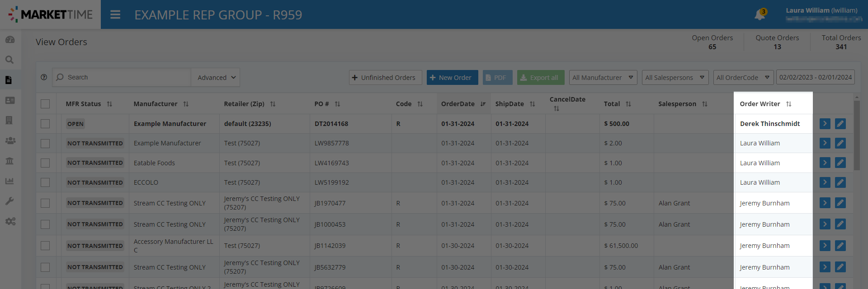Check the select-all orders checkbox

pos(45,104)
